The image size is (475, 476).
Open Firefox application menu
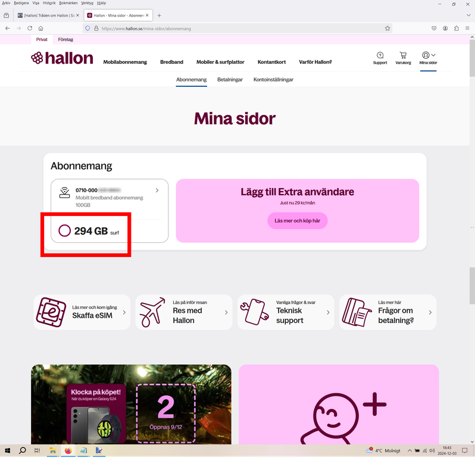[467, 28]
